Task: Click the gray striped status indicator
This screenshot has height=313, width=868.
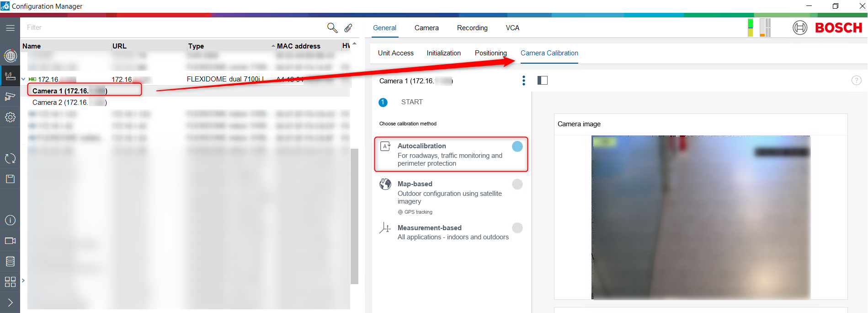Action: pos(765,27)
